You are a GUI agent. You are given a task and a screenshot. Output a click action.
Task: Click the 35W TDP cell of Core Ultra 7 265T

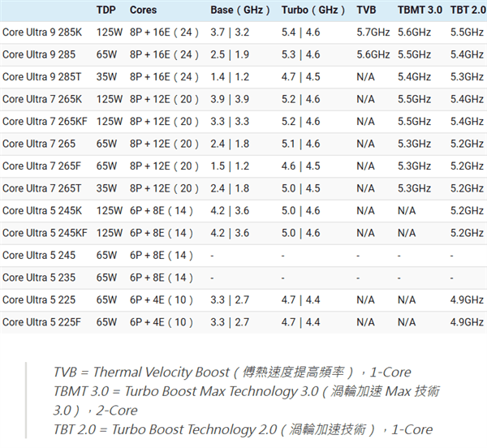coord(106,188)
